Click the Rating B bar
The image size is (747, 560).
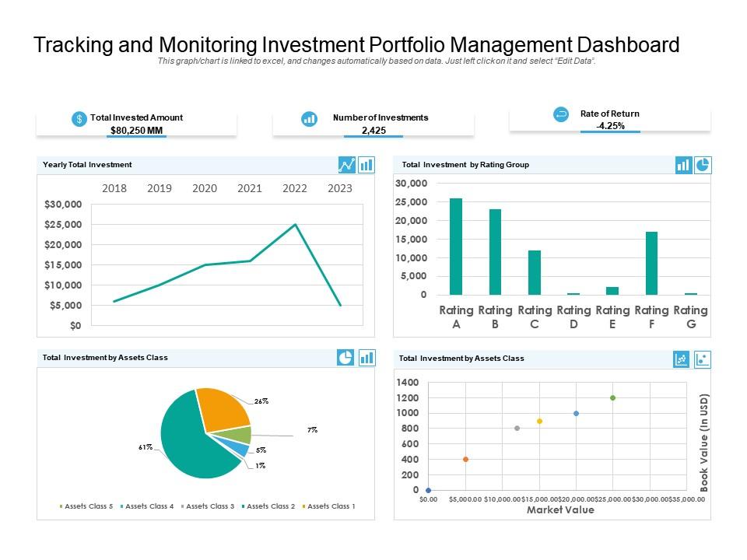click(x=495, y=252)
